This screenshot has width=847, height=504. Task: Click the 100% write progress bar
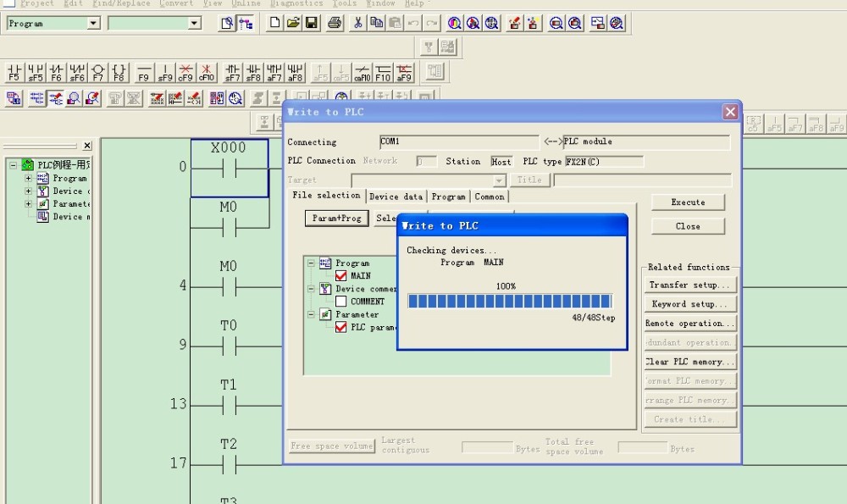(510, 301)
